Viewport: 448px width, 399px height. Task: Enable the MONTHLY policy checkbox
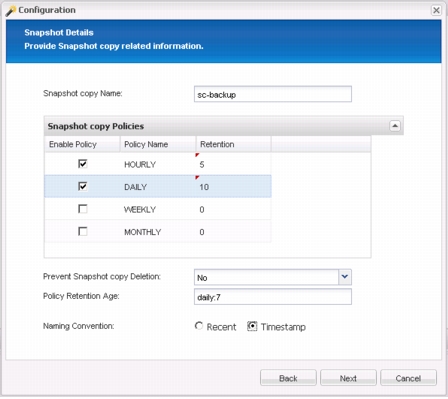point(83,231)
